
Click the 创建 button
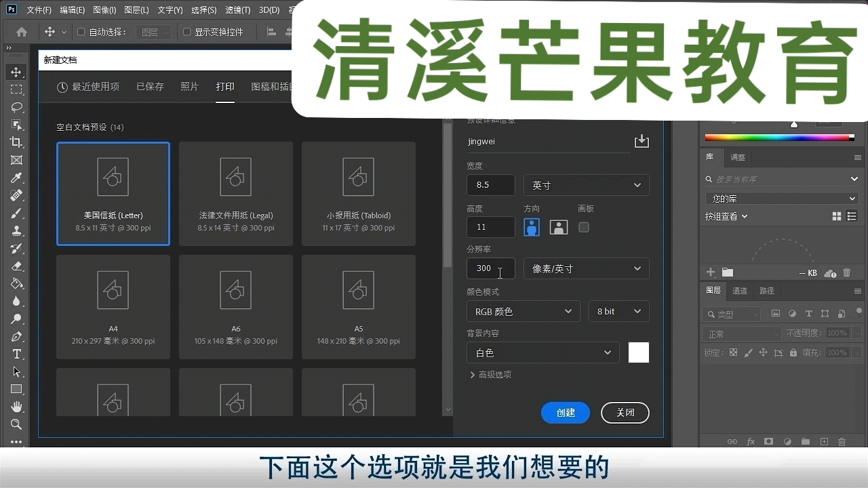coord(566,413)
